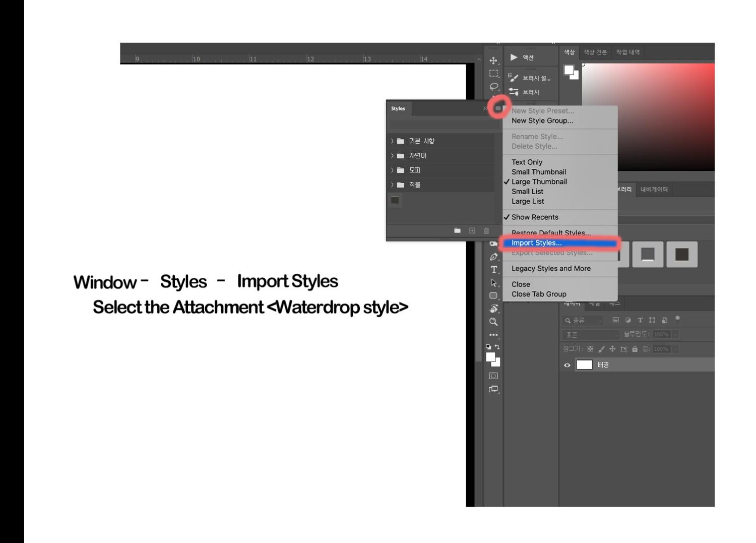Switch to the 색상 견본 swatches tab
756x543 pixels.
point(595,52)
